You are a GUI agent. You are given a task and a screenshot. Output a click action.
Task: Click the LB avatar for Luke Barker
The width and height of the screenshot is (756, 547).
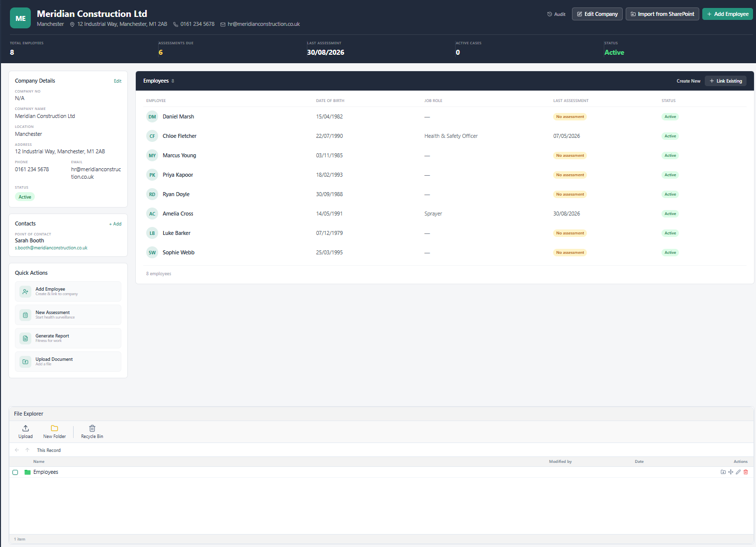point(152,233)
